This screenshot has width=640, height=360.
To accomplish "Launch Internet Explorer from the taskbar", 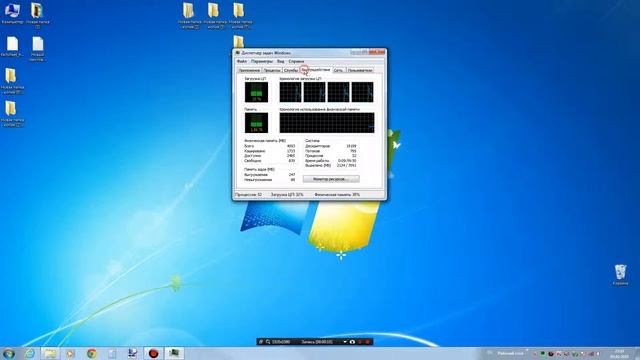I will coord(30,353).
